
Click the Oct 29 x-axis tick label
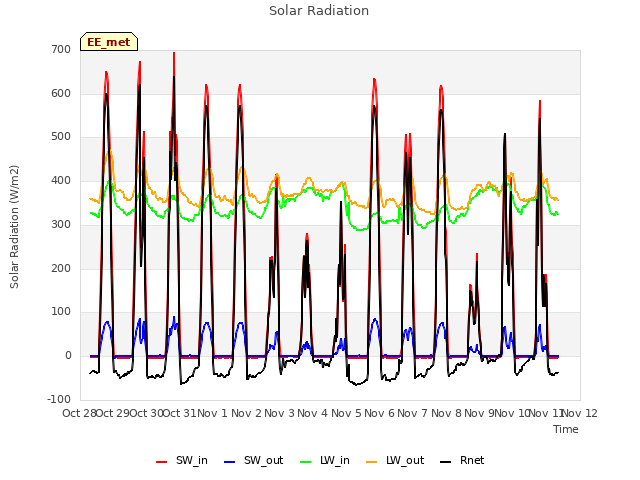(x=113, y=413)
